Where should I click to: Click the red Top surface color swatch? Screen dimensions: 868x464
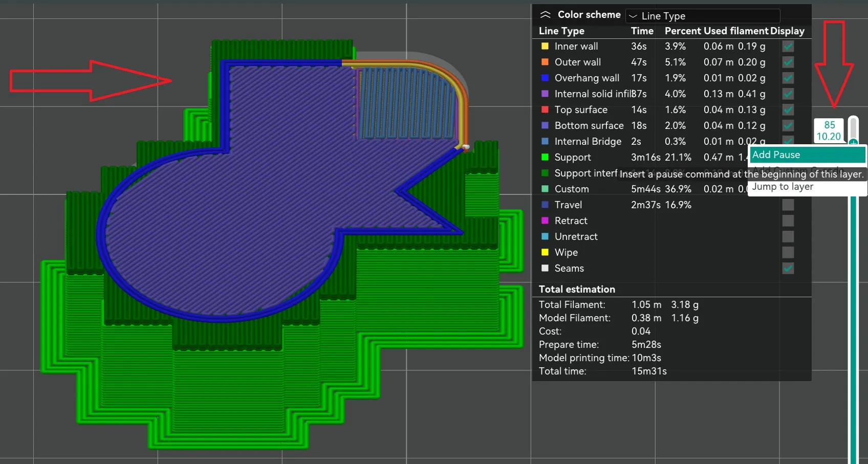[545, 109]
